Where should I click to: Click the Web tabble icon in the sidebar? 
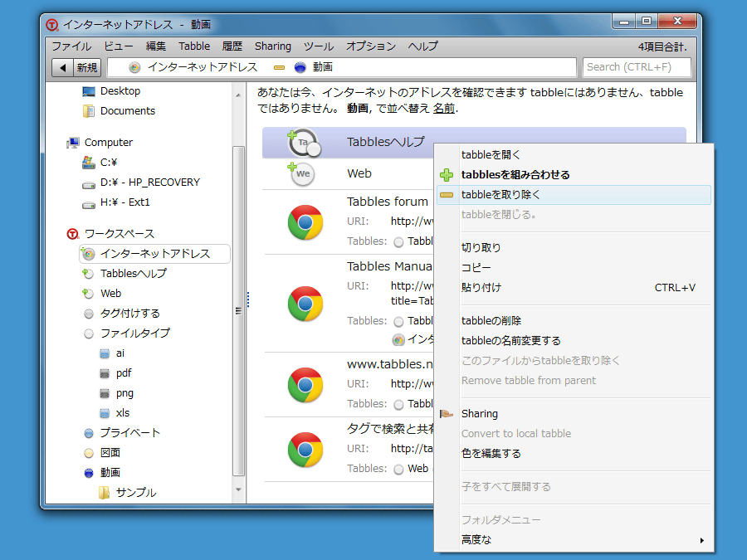[x=88, y=294]
